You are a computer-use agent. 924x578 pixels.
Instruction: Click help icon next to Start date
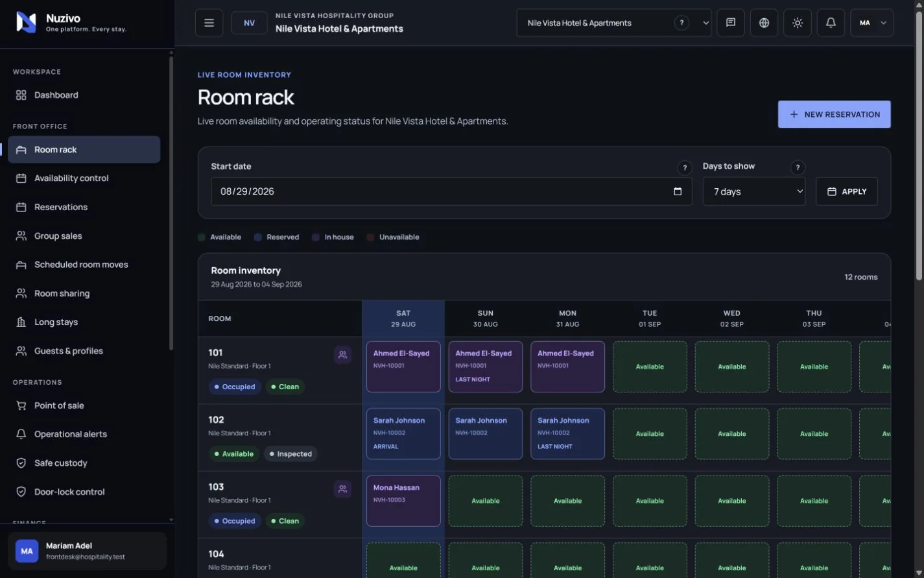coord(684,168)
